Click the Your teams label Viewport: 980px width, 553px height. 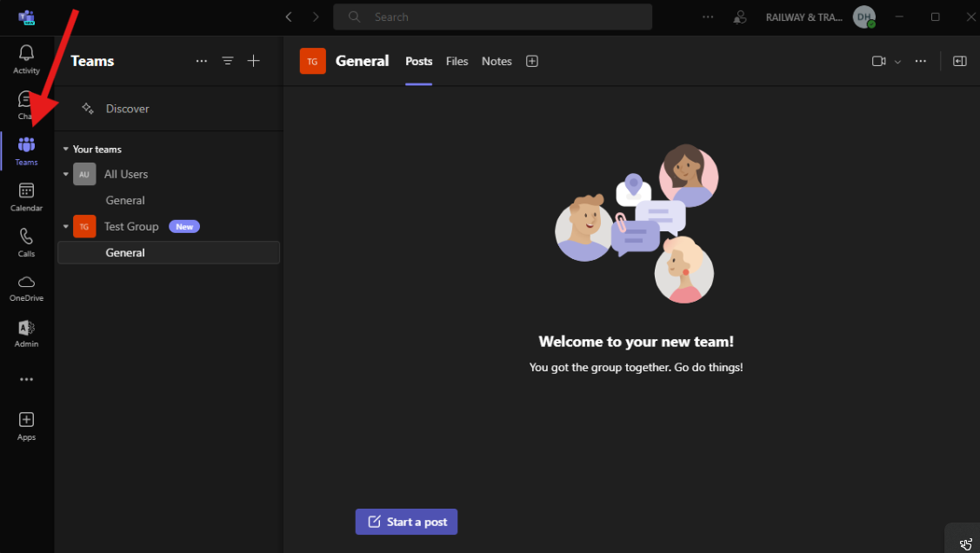point(97,150)
